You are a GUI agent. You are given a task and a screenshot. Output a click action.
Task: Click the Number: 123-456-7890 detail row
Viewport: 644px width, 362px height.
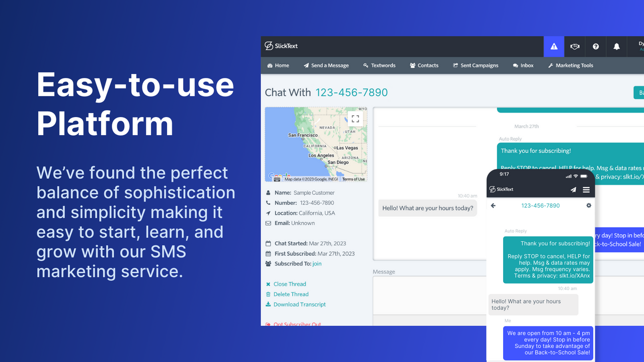(x=300, y=203)
